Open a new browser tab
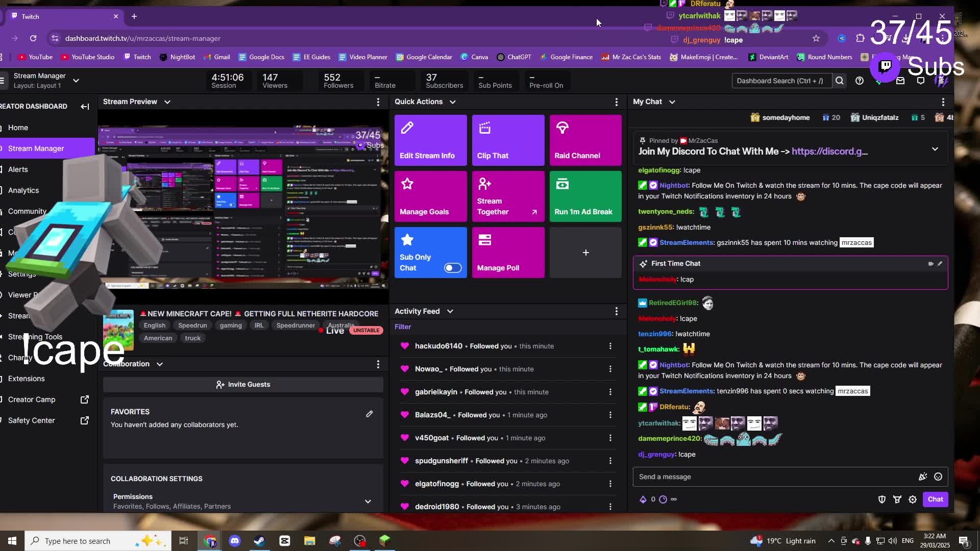The height and width of the screenshot is (551, 980). 134,16
